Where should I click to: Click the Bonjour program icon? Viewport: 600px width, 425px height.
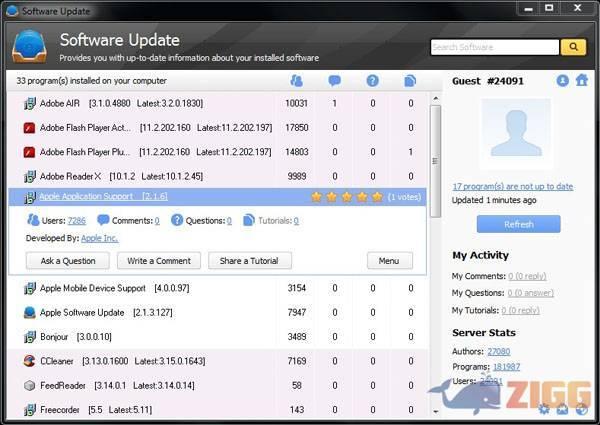coord(29,337)
